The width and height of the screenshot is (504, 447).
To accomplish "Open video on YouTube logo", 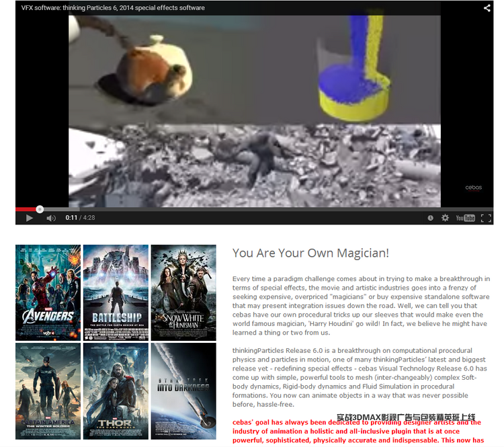I will point(465,218).
